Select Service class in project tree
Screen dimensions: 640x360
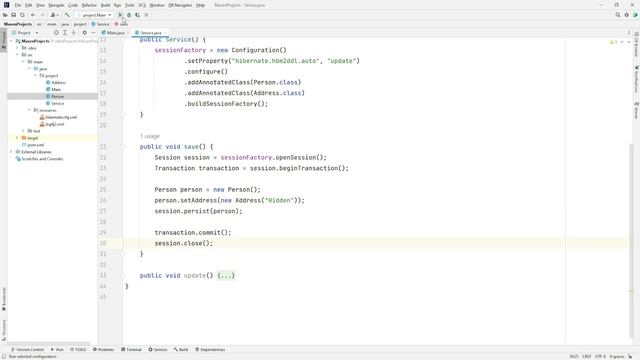[x=55, y=103]
